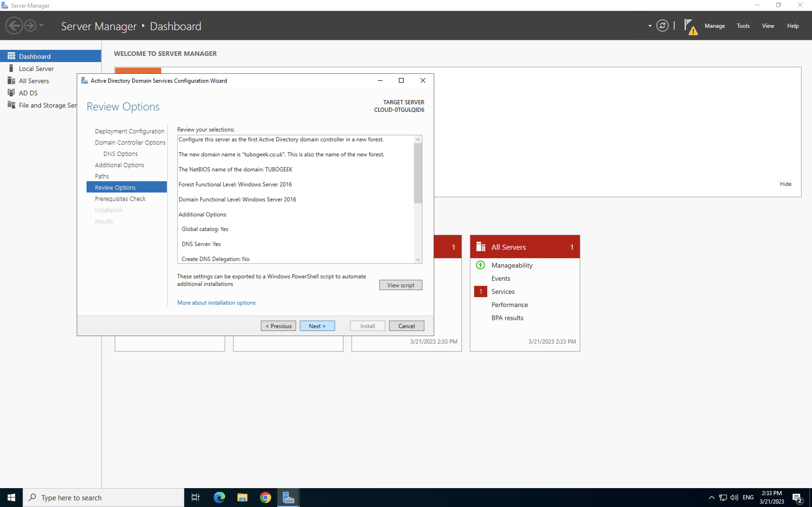This screenshot has width=812, height=507.
Task: Open the Tools menu
Action: click(x=743, y=26)
